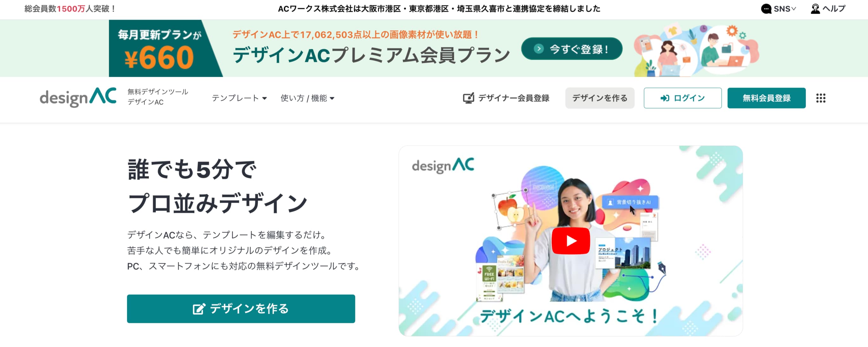Click the pencil icon on the big button

(x=199, y=309)
